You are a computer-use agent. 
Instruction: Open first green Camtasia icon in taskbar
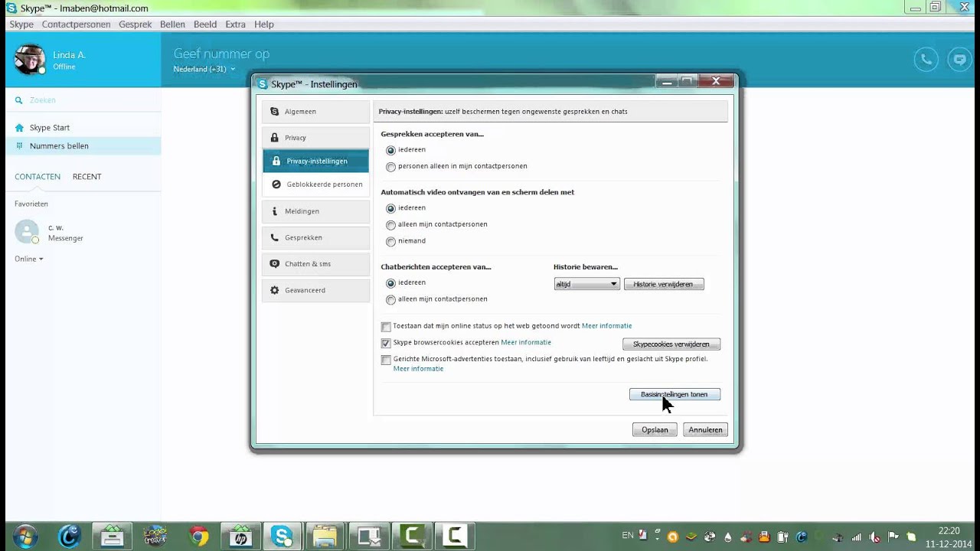point(411,537)
